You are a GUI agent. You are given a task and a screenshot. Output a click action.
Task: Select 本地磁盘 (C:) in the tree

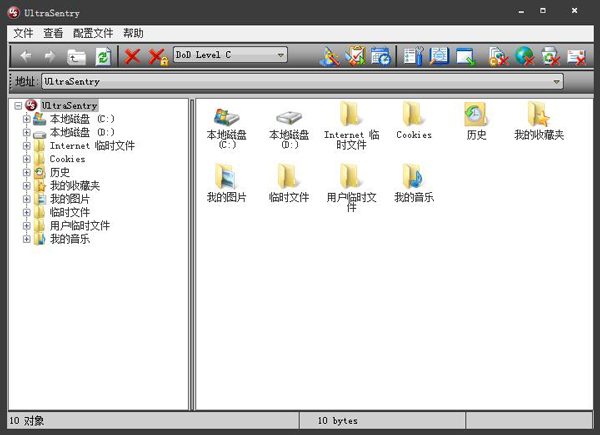pyautogui.click(x=82, y=119)
